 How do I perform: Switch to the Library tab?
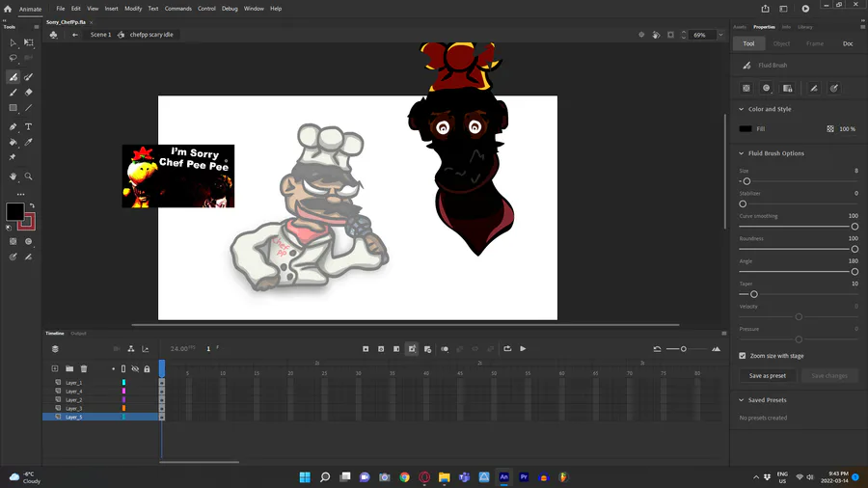(x=805, y=27)
